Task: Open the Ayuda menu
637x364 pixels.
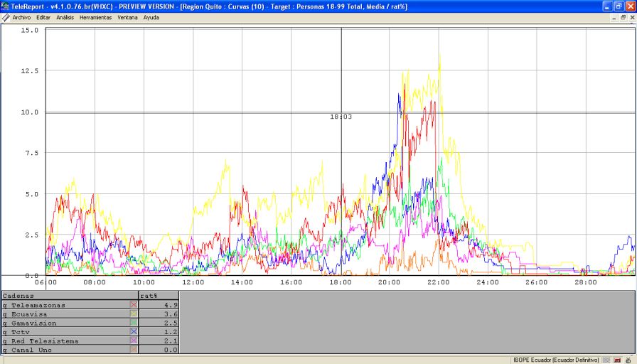Action: (x=151, y=18)
